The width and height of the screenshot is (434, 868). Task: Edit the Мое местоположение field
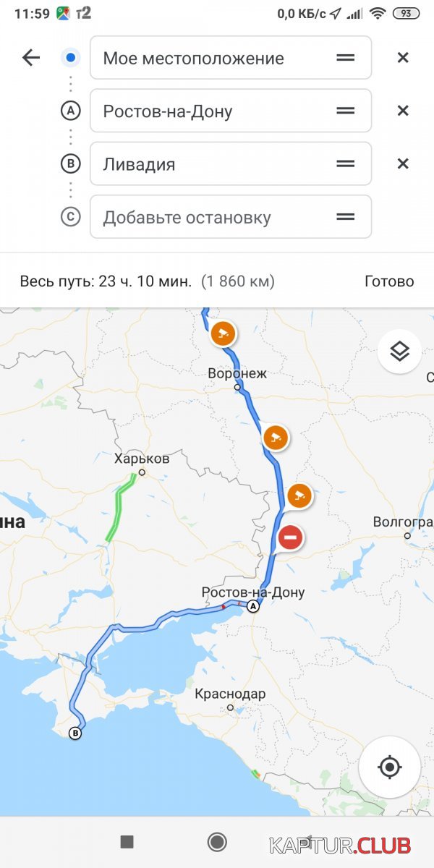pos(231,58)
